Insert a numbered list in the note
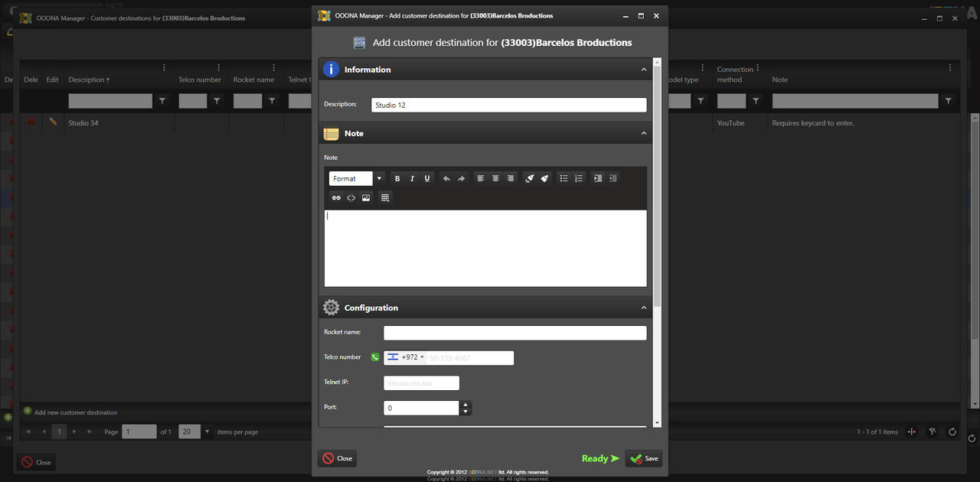Viewport: 980px width, 482px height. (x=579, y=178)
